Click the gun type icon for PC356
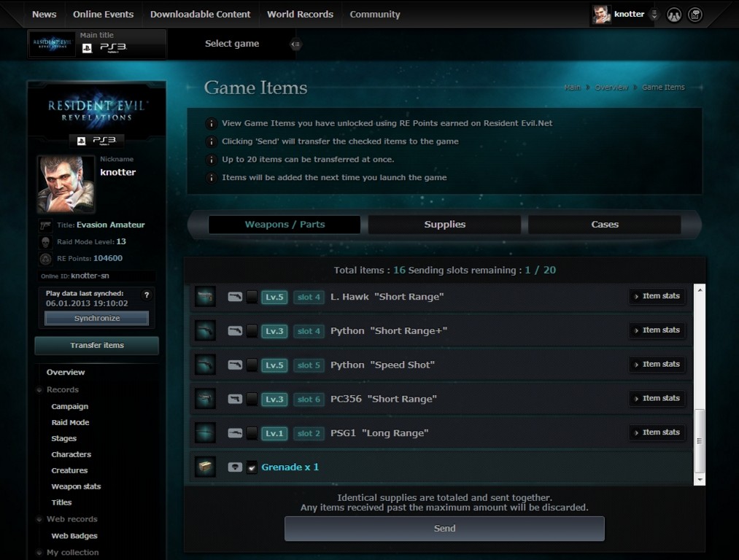739x560 pixels. (x=235, y=399)
